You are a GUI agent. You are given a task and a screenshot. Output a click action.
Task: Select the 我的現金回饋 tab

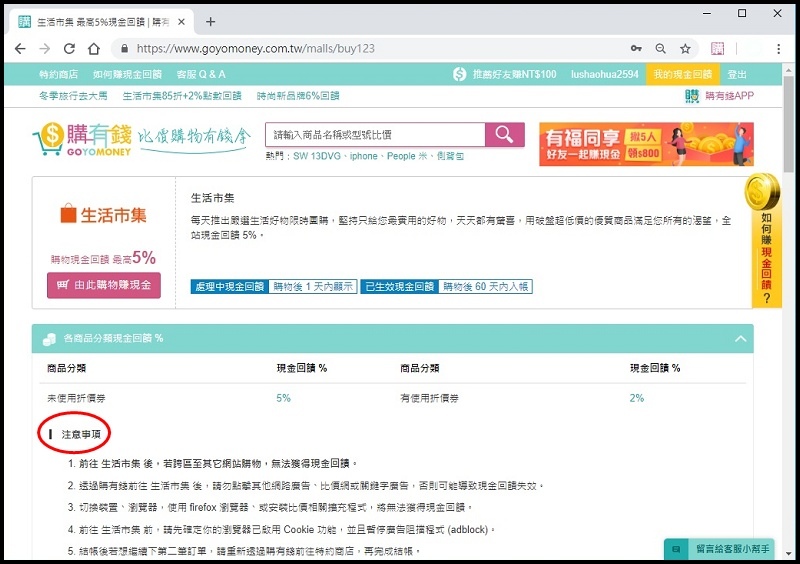[682, 74]
